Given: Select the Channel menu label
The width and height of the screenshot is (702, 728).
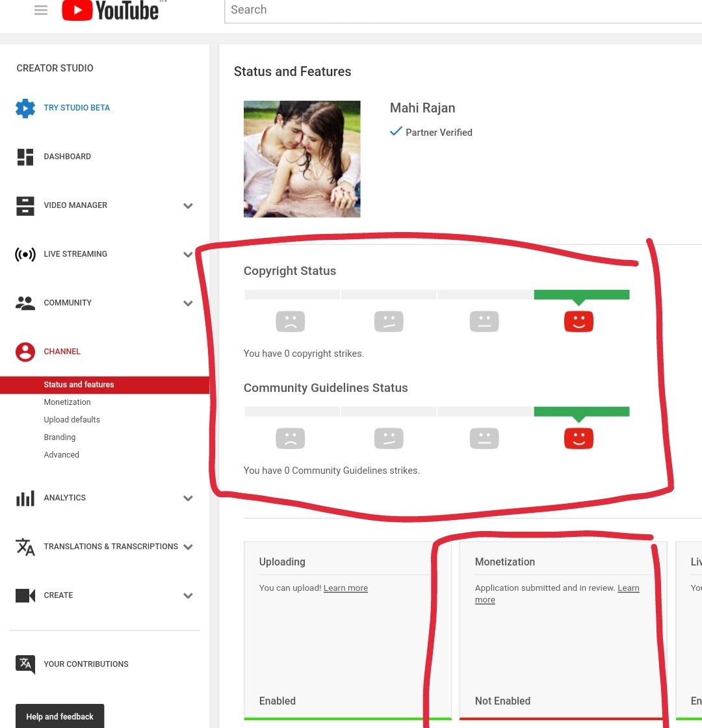Looking at the screenshot, I should [62, 352].
